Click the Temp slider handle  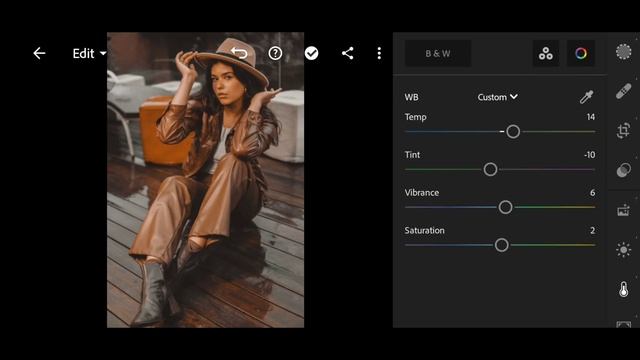click(x=513, y=131)
